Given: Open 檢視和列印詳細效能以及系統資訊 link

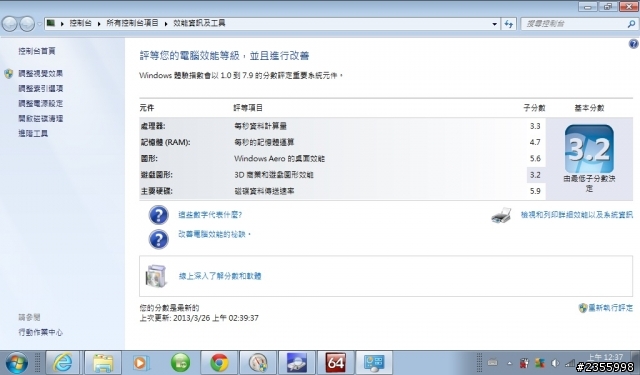Looking at the screenshot, I should coord(577,215).
